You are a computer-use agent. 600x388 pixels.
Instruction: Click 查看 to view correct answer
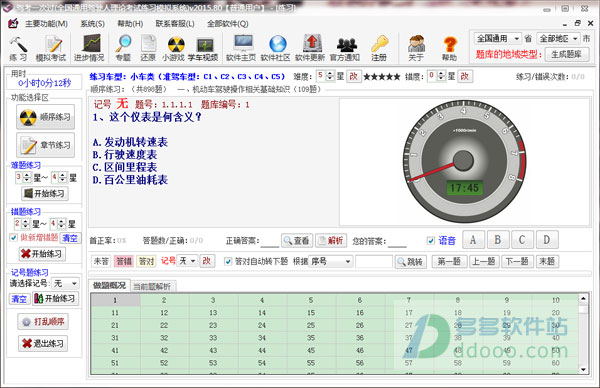point(297,240)
